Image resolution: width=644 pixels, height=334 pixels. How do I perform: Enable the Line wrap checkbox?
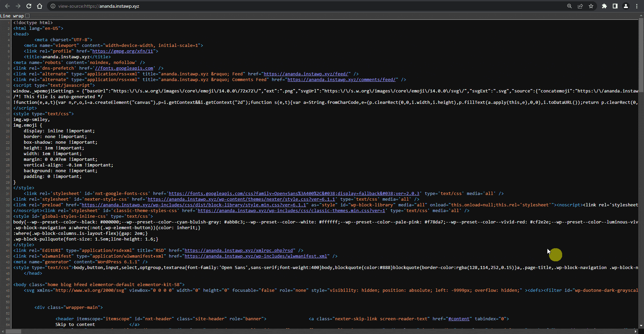point(27,16)
